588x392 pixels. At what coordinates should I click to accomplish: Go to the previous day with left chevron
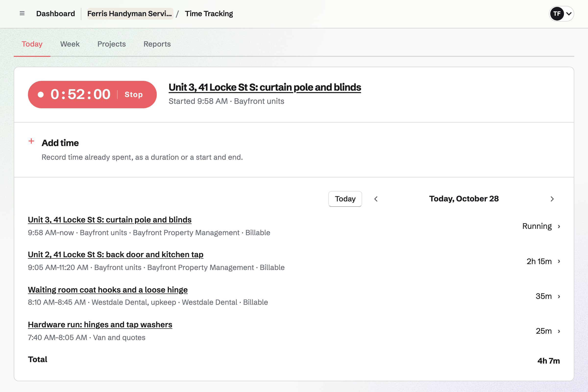376,199
